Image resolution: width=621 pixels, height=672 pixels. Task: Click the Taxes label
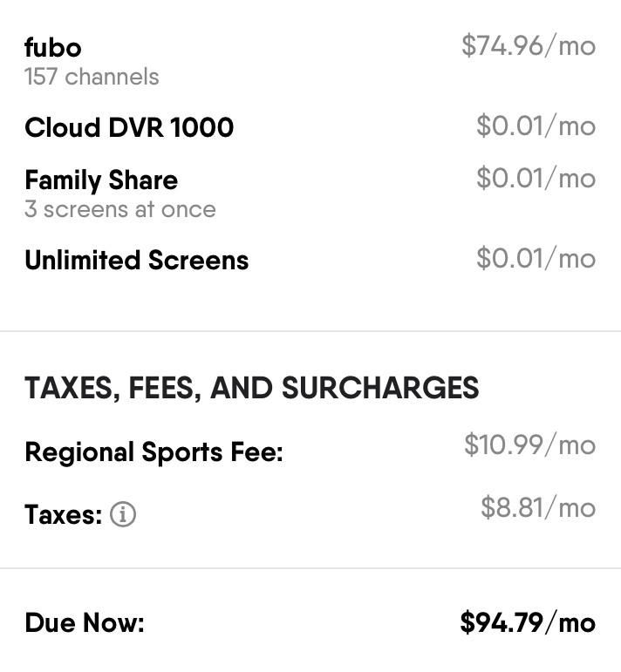pos(64,515)
